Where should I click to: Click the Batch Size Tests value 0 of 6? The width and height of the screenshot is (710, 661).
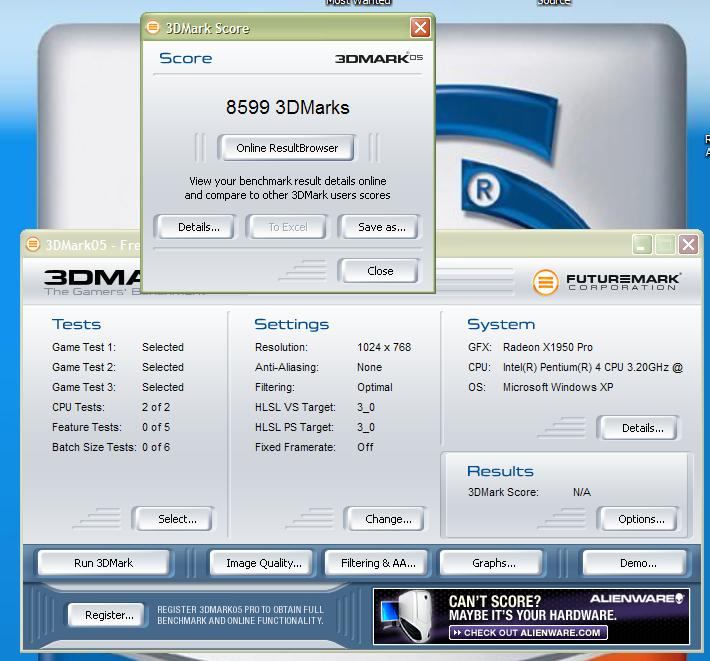click(156, 447)
